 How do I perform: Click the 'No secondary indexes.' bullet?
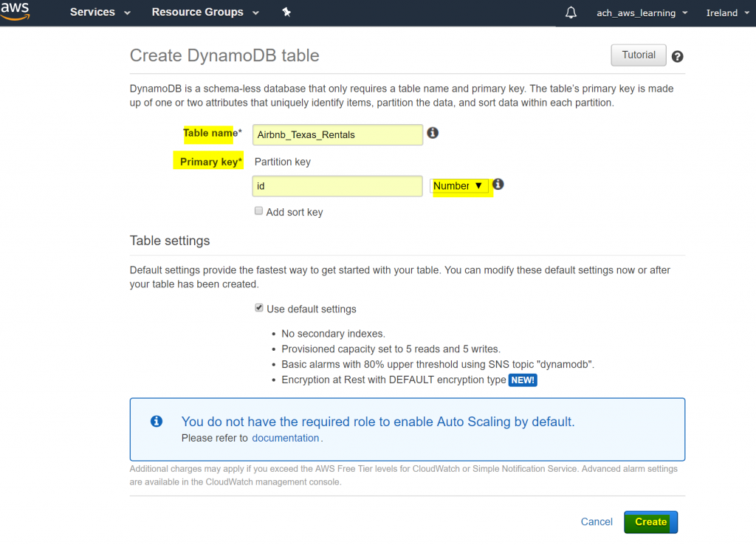333,334
